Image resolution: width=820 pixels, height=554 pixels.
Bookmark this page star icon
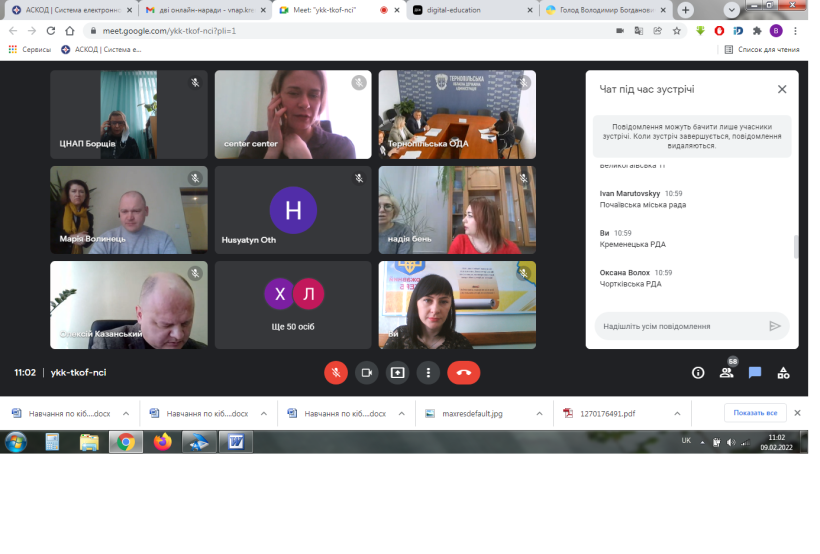[677, 31]
